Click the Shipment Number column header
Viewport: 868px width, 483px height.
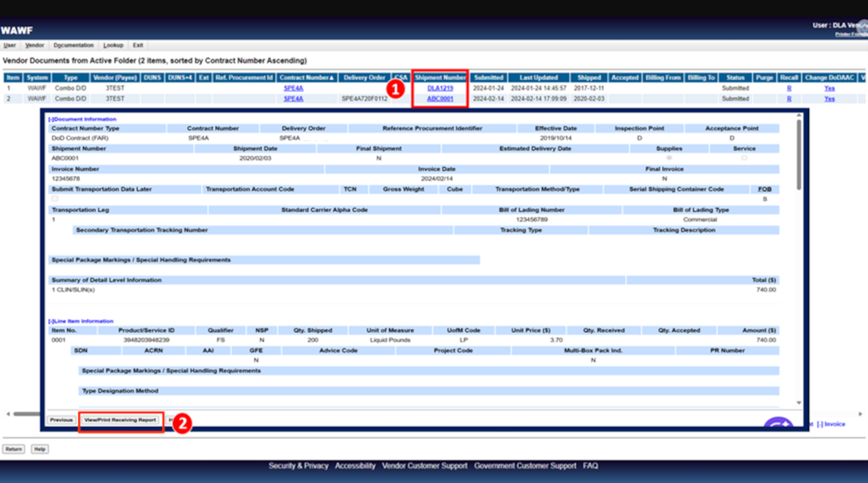click(x=440, y=78)
